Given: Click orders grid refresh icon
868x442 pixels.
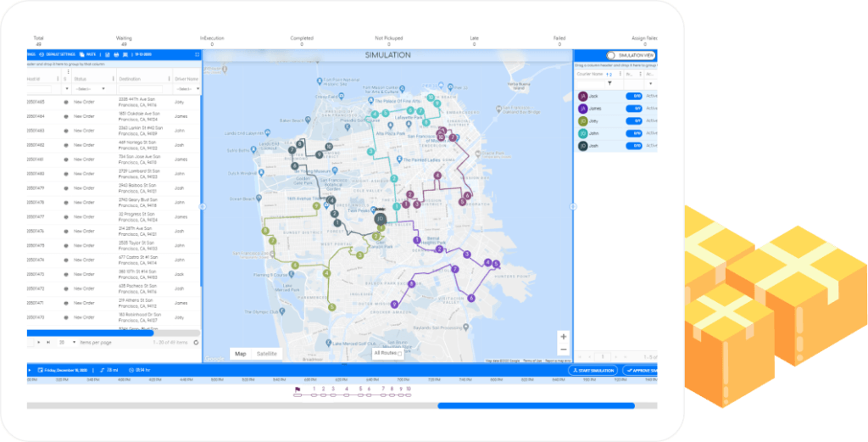Looking at the screenshot, I should (x=196, y=342).
